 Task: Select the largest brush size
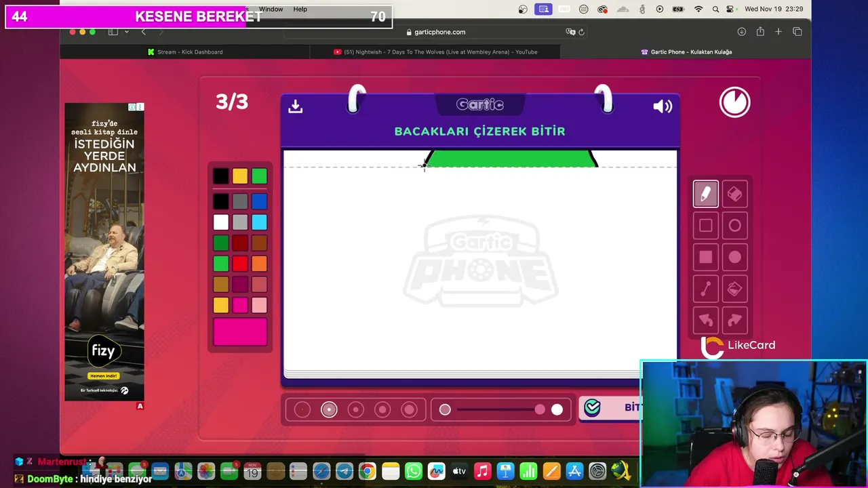coord(409,409)
